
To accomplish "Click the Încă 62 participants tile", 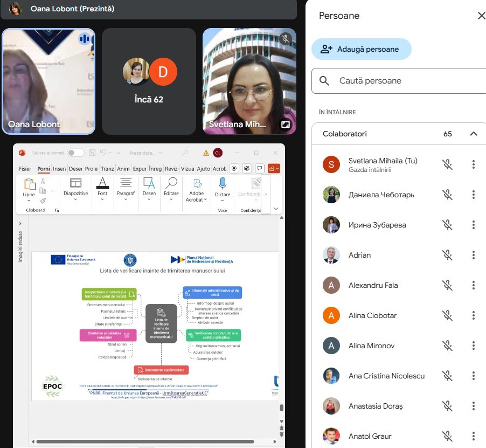I will pos(149,81).
